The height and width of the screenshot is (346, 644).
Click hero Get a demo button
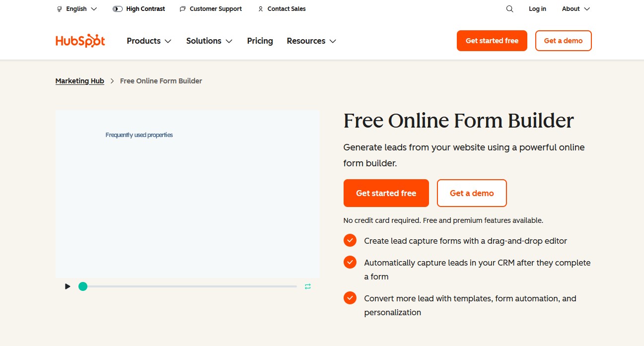click(x=472, y=193)
